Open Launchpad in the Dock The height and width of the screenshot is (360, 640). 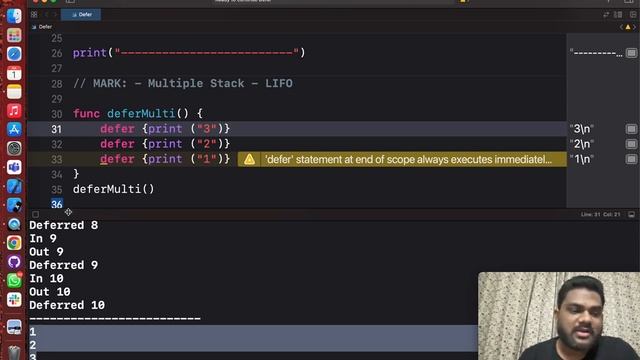coord(14,35)
